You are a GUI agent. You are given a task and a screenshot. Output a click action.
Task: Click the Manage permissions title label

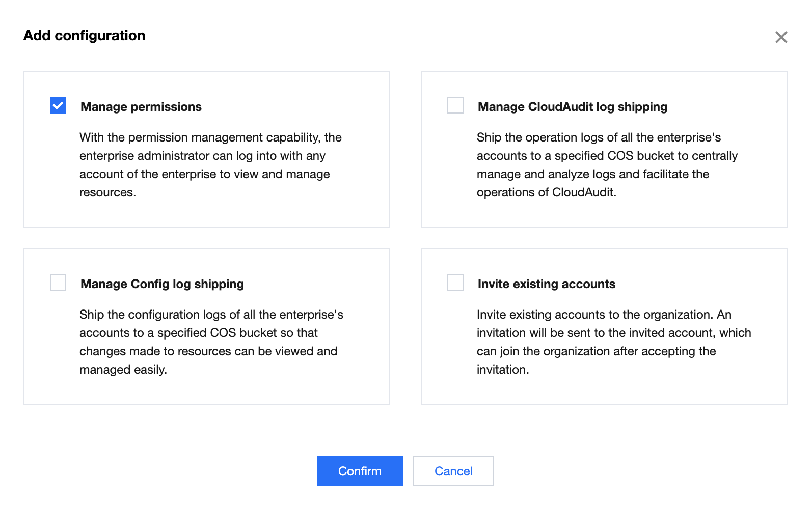click(x=141, y=107)
